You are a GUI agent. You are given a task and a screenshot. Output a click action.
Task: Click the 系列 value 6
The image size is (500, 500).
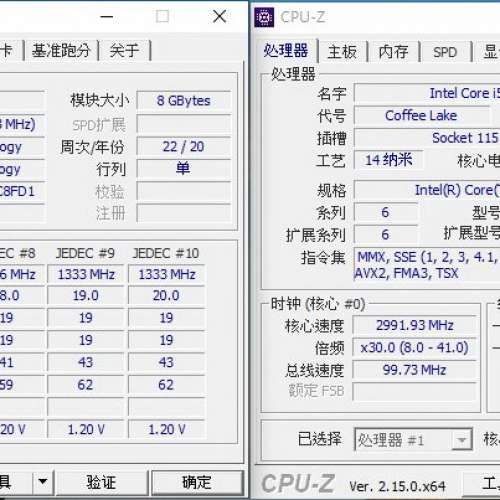point(385,212)
